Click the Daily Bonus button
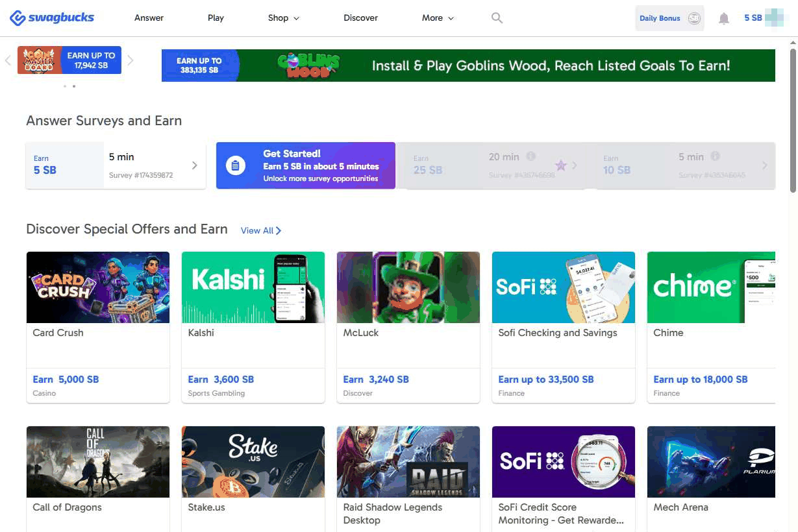 coord(669,18)
